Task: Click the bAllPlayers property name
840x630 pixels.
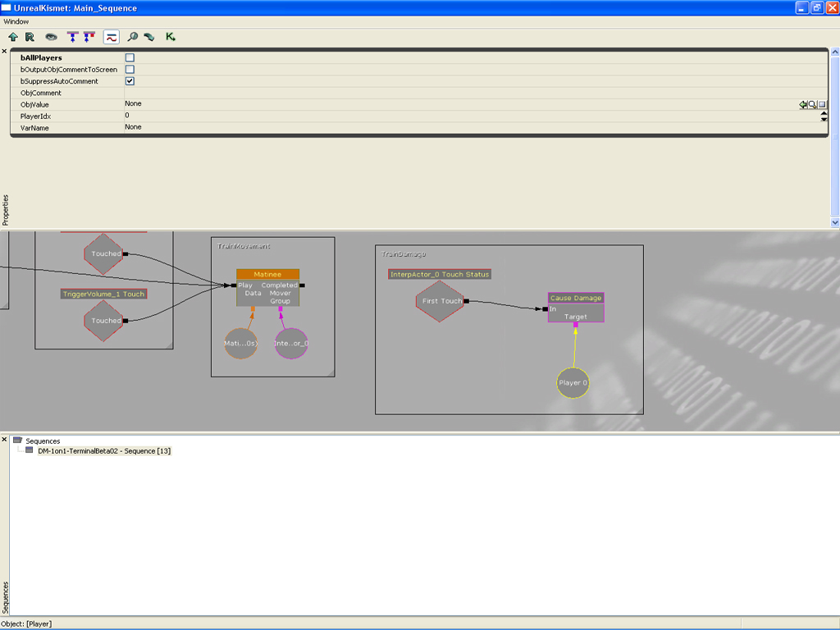Action: click(x=41, y=58)
